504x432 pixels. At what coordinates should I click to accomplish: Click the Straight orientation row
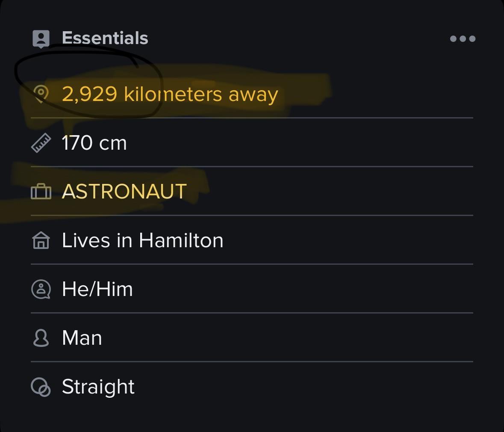[x=98, y=387]
